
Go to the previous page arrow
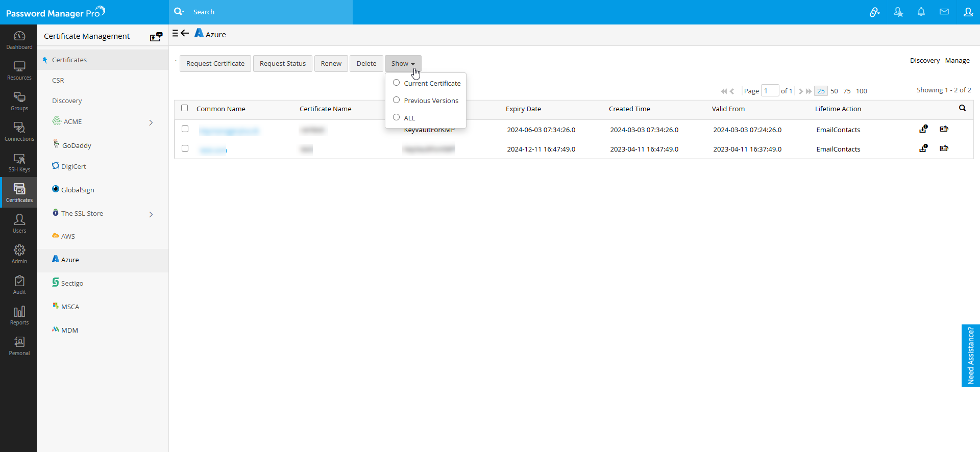tap(732, 91)
